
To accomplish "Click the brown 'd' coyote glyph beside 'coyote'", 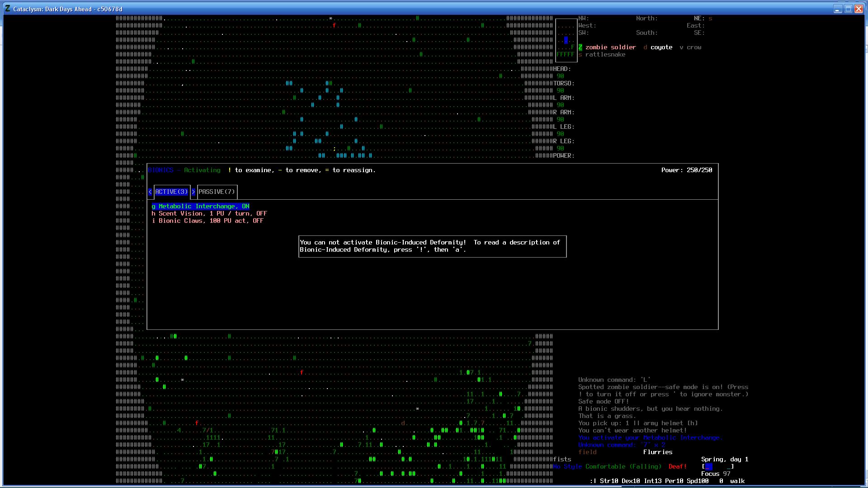I will (645, 47).
